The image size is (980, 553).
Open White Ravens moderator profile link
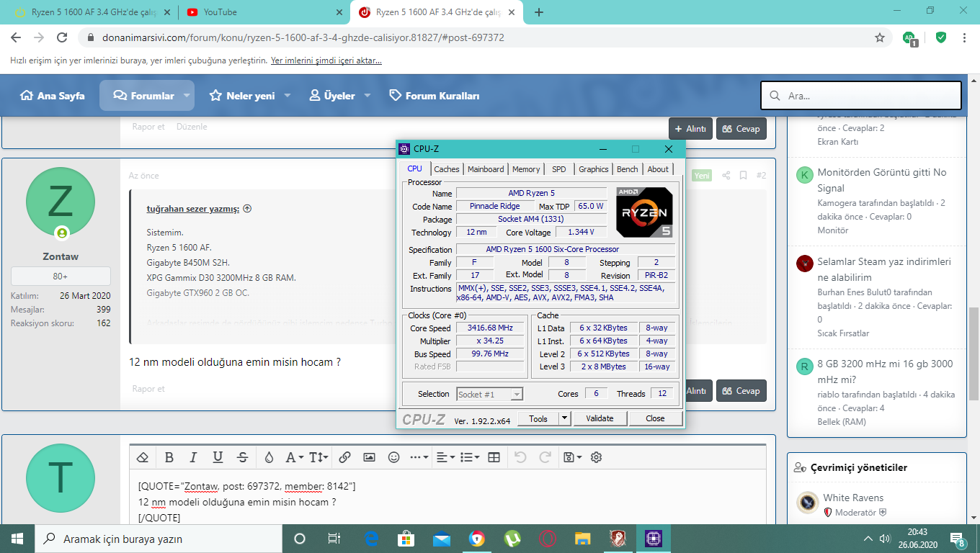[x=853, y=498]
